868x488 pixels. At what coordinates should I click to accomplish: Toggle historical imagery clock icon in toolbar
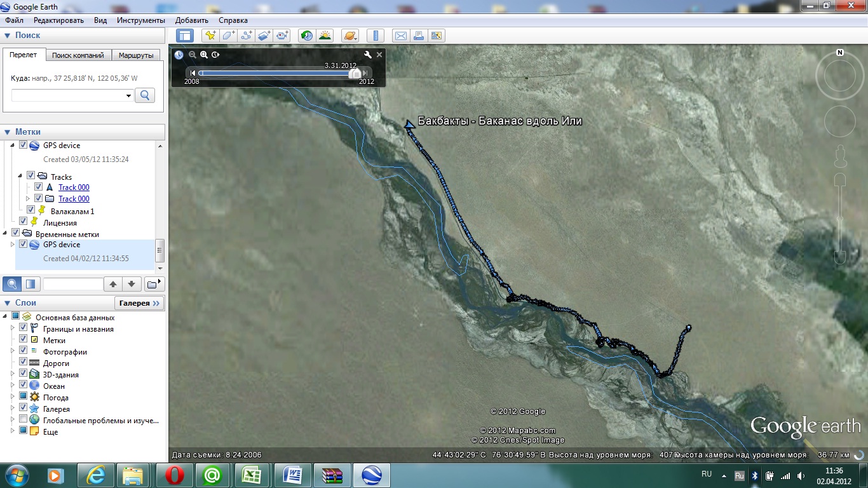[307, 36]
